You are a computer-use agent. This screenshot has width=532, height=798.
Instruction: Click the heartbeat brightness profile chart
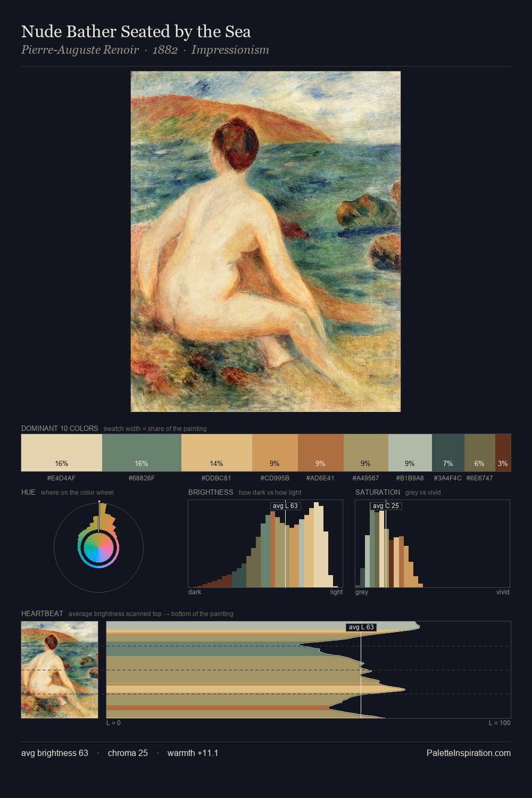pos(309,670)
